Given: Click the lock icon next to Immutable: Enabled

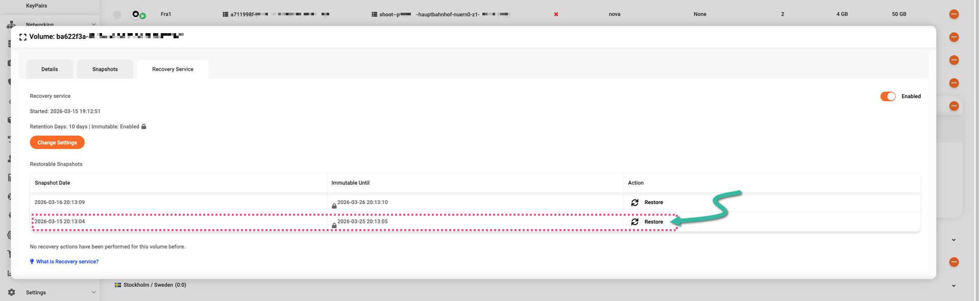Looking at the screenshot, I should click(144, 127).
